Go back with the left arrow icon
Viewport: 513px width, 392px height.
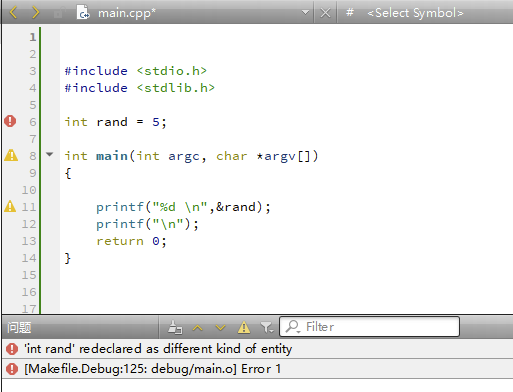14,13
